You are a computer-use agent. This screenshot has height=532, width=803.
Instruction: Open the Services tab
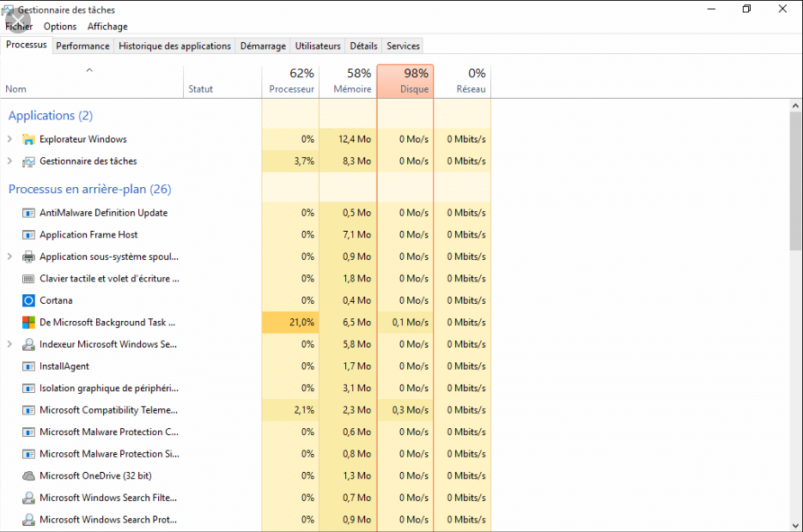tap(403, 45)
